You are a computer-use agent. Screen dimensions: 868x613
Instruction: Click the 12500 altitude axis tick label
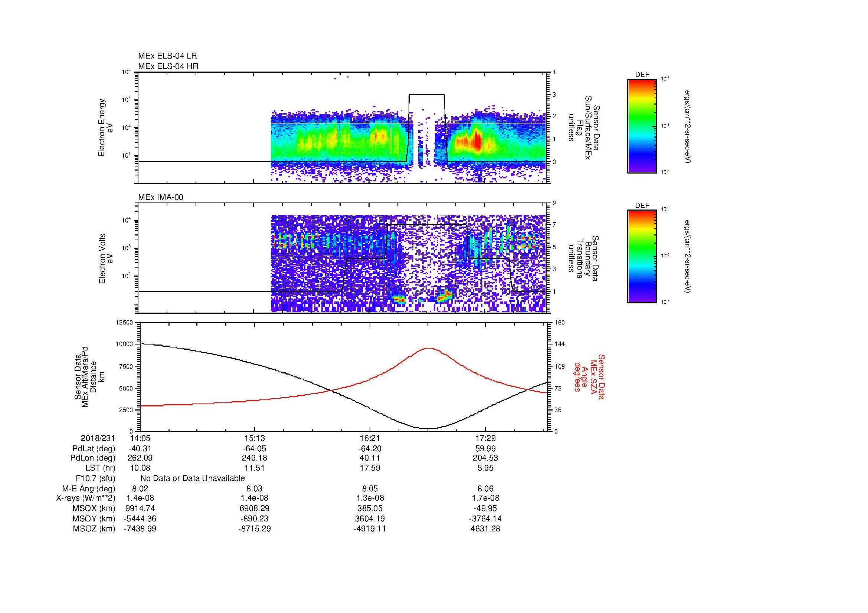[x=124, y=322]
